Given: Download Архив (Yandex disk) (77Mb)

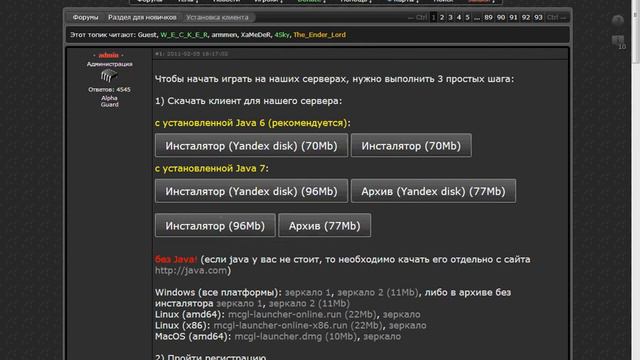Looking at the screenshot, I should tap(433, 191).
